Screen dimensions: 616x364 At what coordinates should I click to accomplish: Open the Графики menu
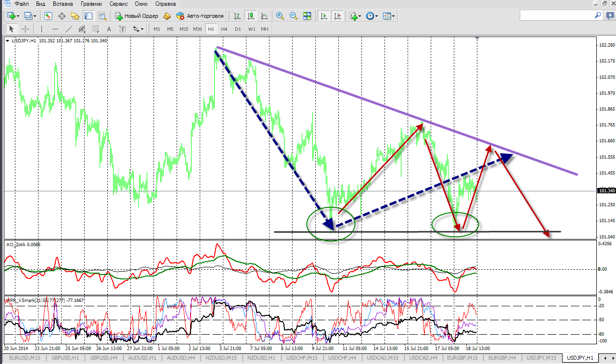(x=91, y=3)
